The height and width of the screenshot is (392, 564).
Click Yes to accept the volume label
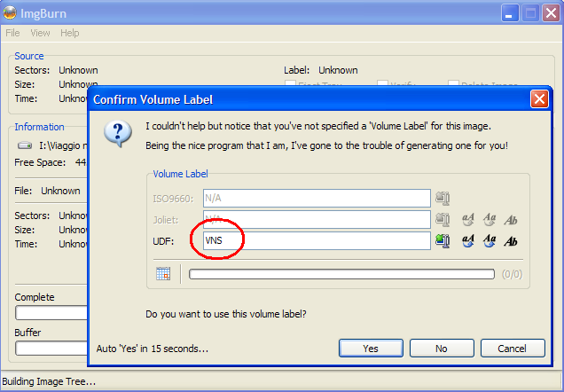371,349
